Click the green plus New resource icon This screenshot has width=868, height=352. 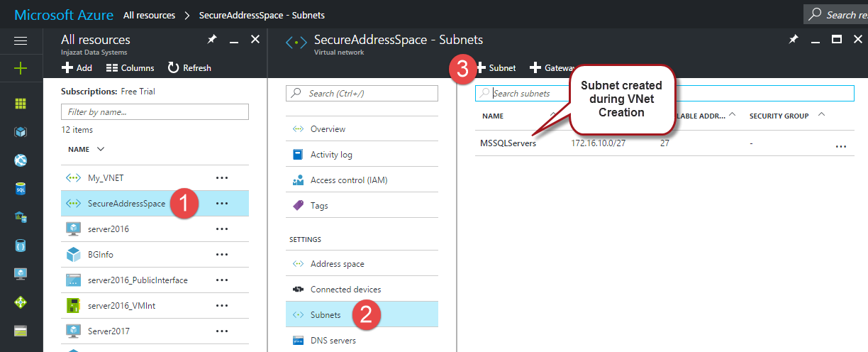pyautogui.click(x=21, y=68)
